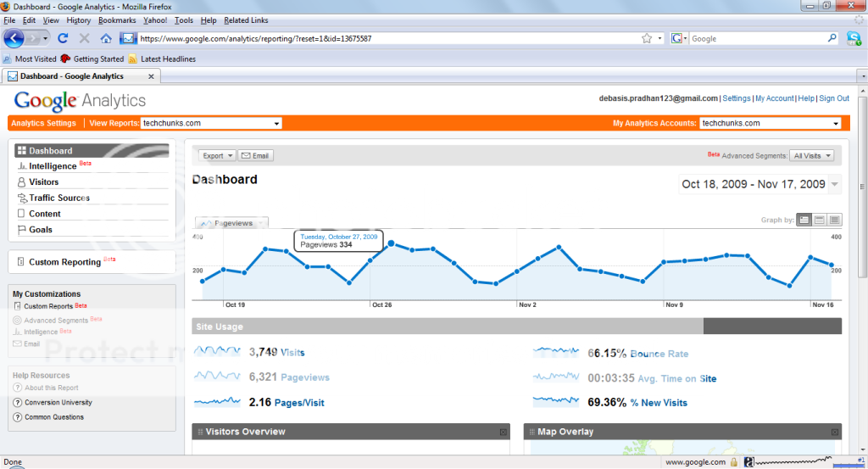Image resolution: width=868 pixels, height=469 pixels.
Task: Open the Bookmarks menu
Action: 117,20
